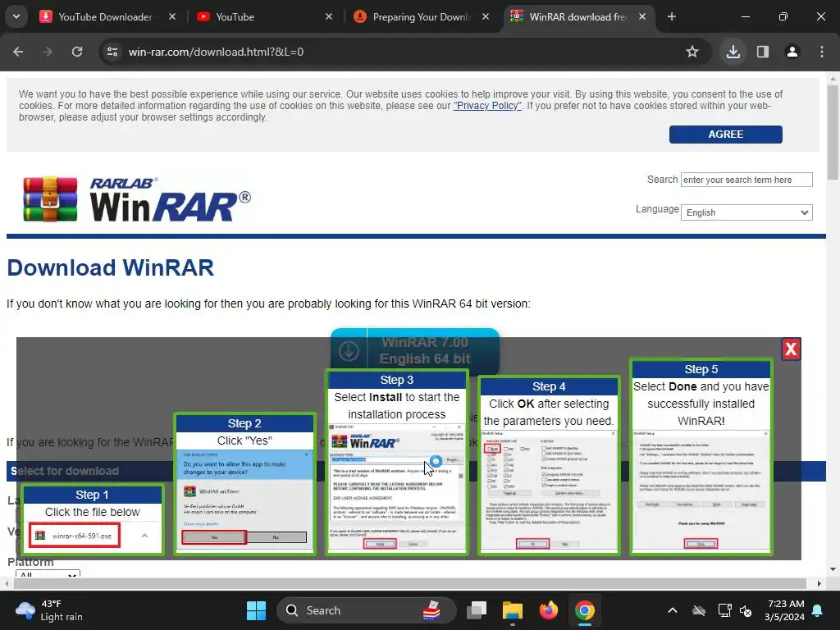Open the Chrome three-dot menu
The width and height of the screenshot is (840, 630).
pyautogui.click(x=822, y=52)
